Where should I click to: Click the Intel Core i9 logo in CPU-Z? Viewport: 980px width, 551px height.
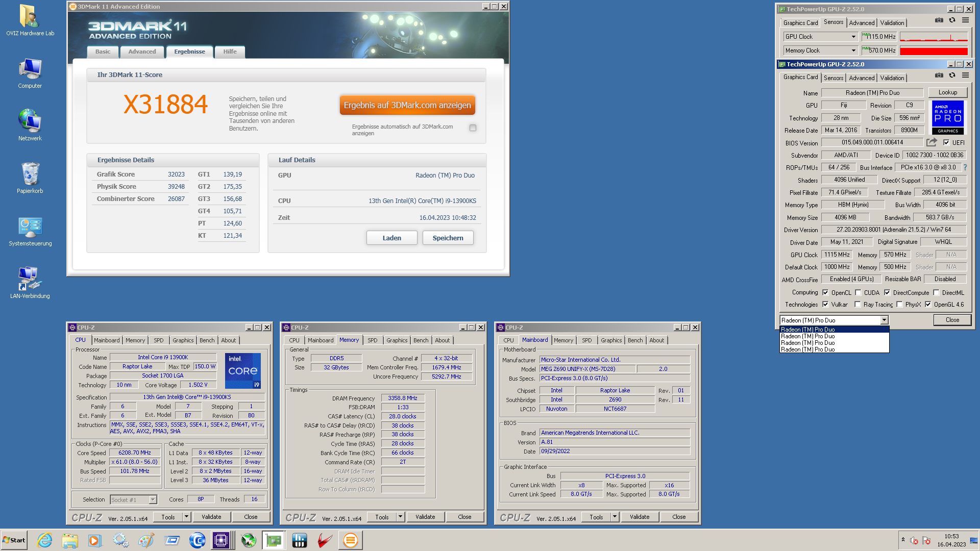[x=243, y=371]
